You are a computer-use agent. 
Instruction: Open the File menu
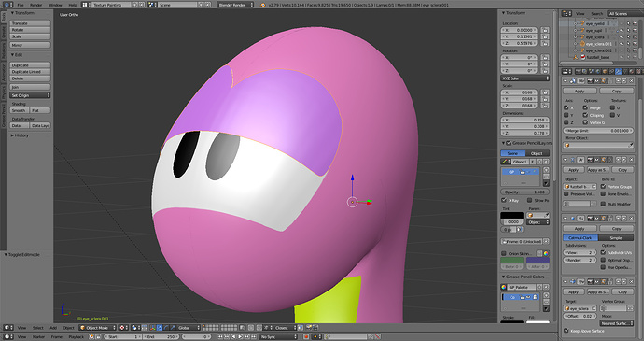(x=21, y=5)
